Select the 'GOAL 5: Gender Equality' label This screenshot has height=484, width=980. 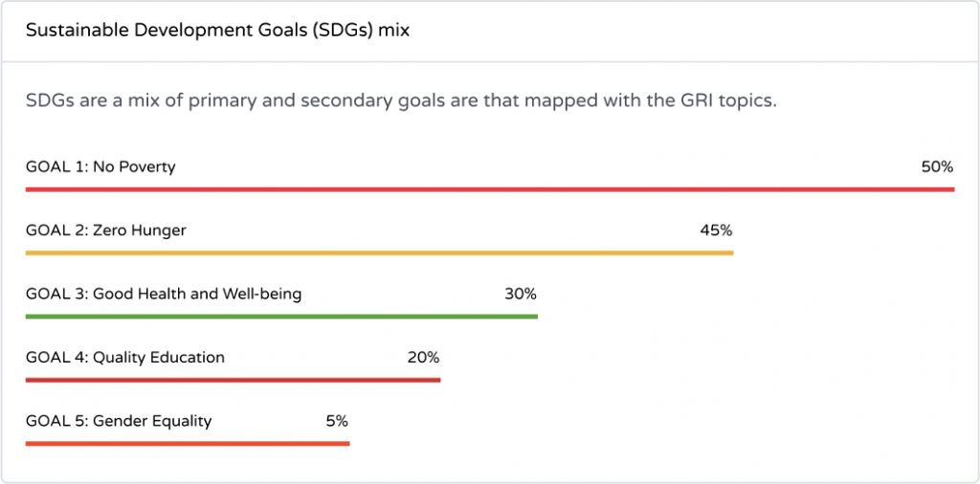tap(119, 422)
